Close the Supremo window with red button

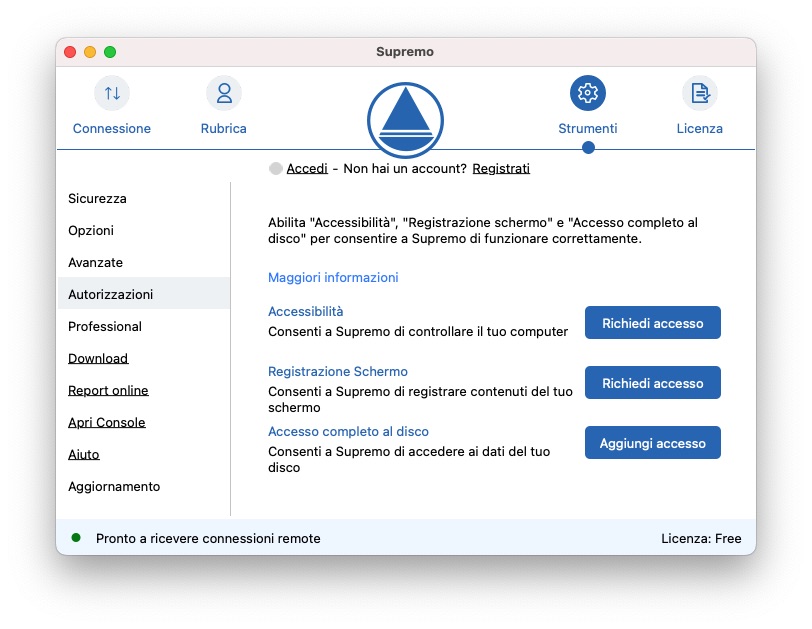(70, 52)
